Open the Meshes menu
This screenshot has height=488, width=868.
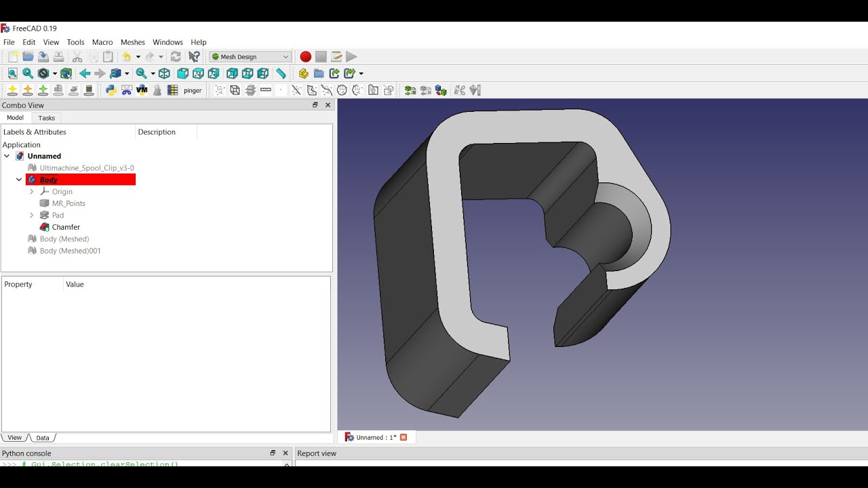[x=133, y=42]
